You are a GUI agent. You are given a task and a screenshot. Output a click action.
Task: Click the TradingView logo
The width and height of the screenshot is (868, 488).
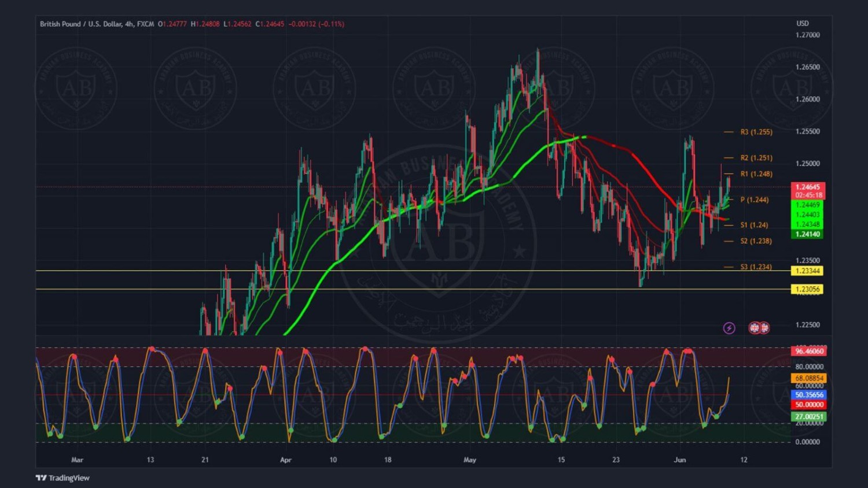pos(62,478)
